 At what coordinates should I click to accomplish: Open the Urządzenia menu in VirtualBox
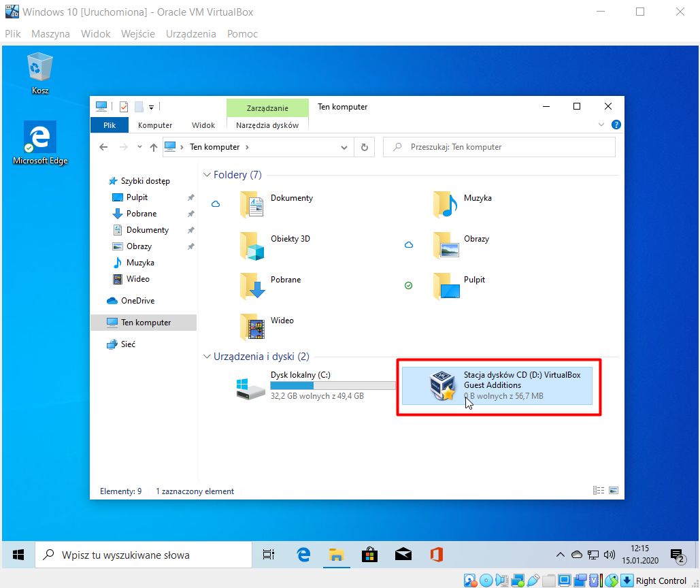(x=190, y=34)
